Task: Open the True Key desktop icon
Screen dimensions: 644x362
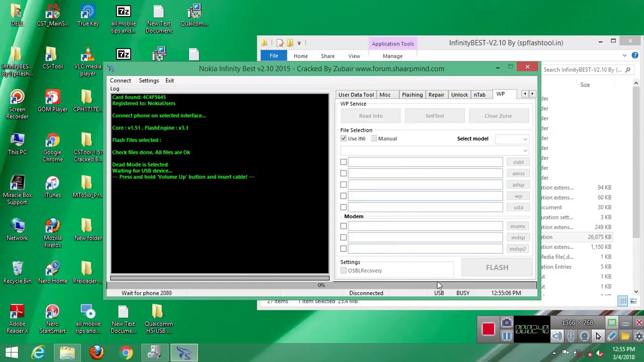Action: click(x=88, y=15)
